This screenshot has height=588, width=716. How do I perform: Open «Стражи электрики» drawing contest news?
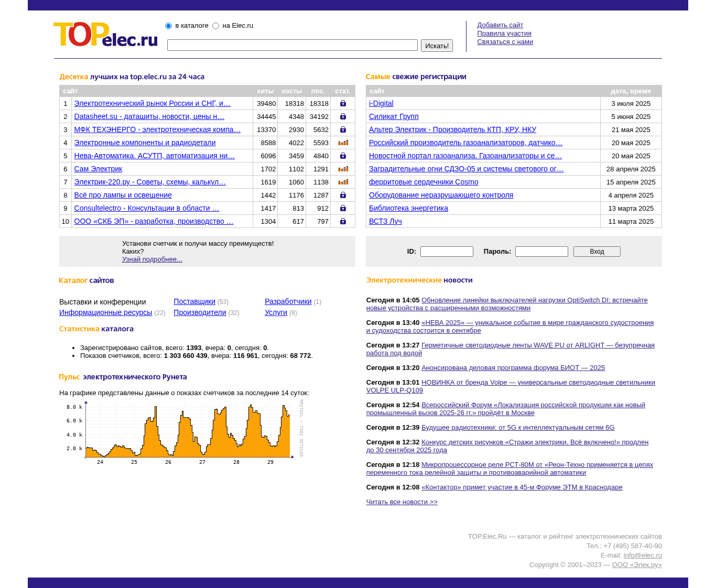[x=507, y=446]
